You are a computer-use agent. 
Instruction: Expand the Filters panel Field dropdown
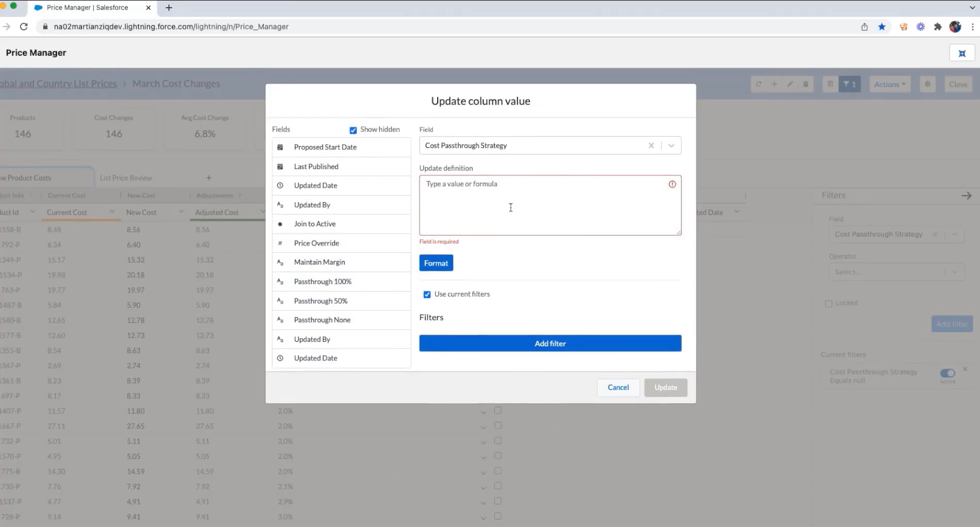954,234
